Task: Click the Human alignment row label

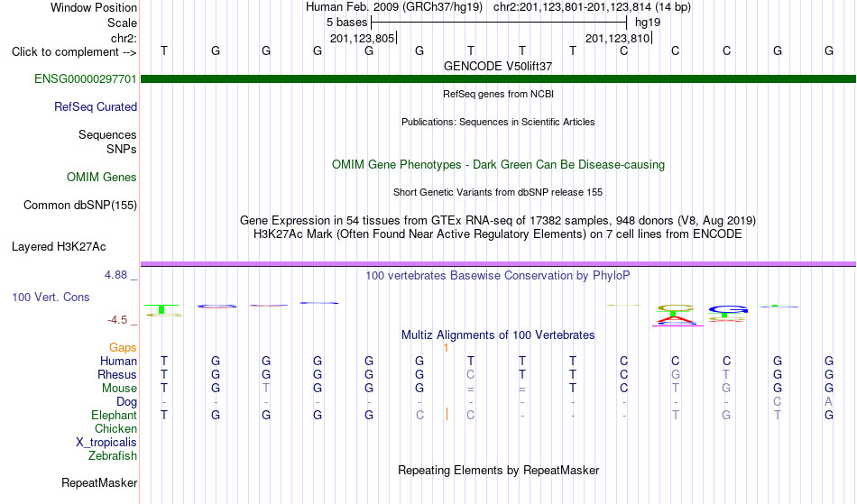Action: point(118,362)
